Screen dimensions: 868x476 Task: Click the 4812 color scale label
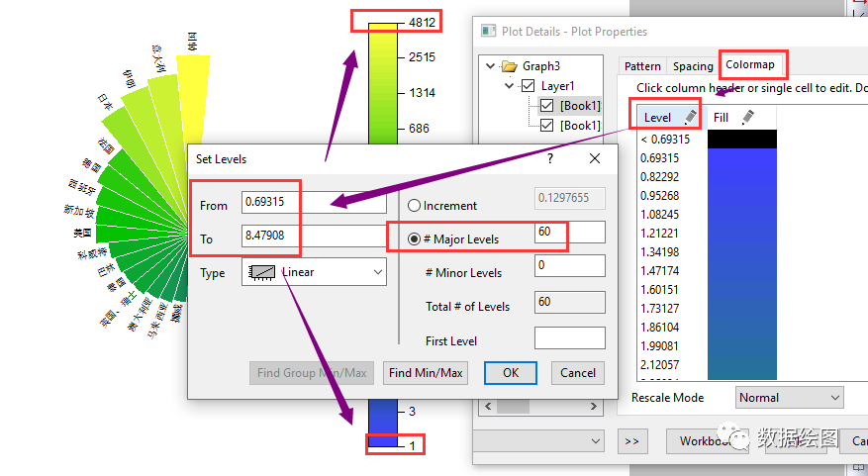[x=422, y=23]
